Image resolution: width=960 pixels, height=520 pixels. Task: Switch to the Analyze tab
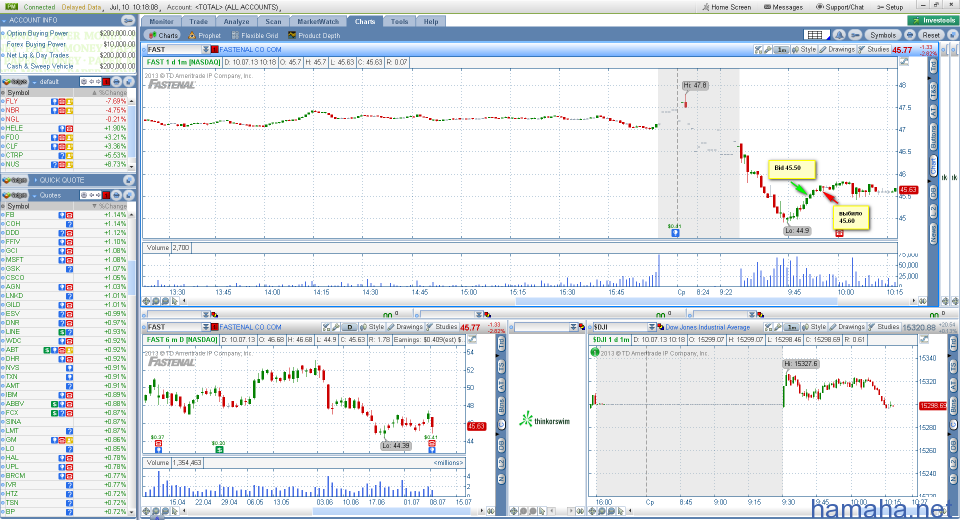click(236, 21)
